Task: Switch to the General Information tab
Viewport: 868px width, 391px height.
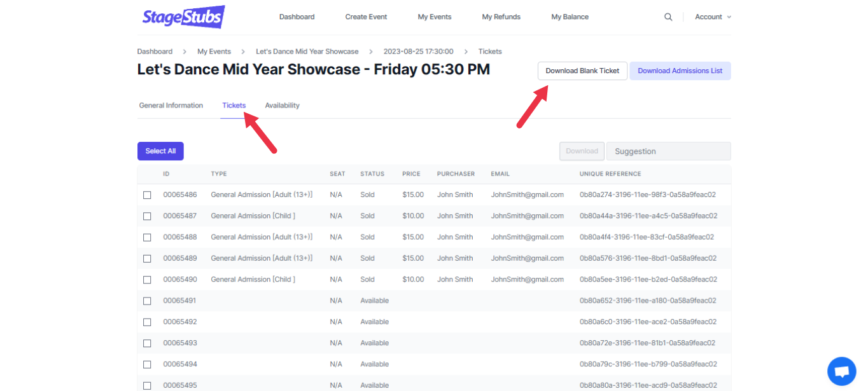Action: point(171,106)
